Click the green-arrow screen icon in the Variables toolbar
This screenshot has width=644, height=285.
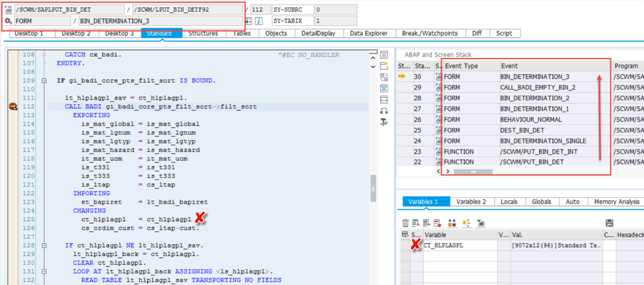coord(481,223)
